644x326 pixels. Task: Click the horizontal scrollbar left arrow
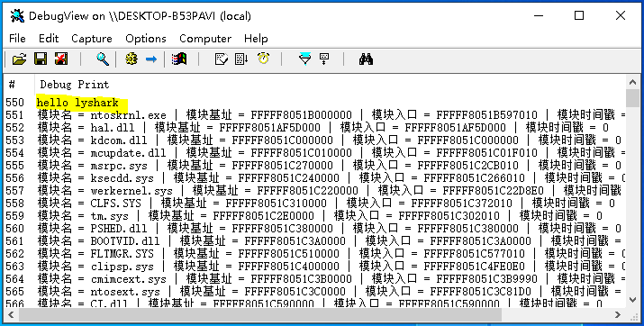11,315
